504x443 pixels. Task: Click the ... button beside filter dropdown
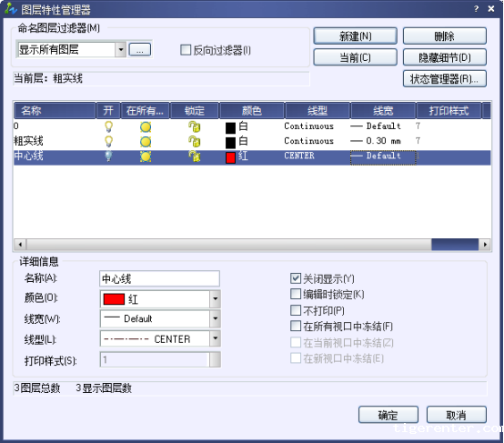(x=140, y=50)
